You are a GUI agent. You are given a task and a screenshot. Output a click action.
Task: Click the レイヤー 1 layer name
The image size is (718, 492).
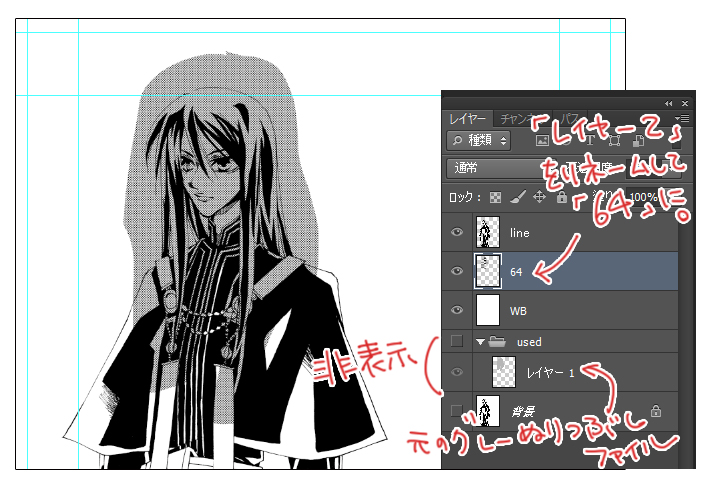(550, 373)
